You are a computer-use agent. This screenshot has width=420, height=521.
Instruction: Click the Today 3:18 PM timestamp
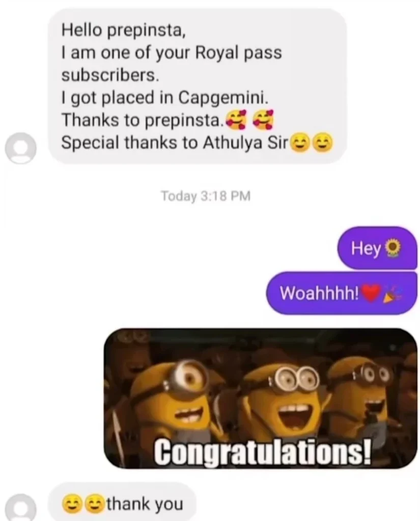coord(206,196)
